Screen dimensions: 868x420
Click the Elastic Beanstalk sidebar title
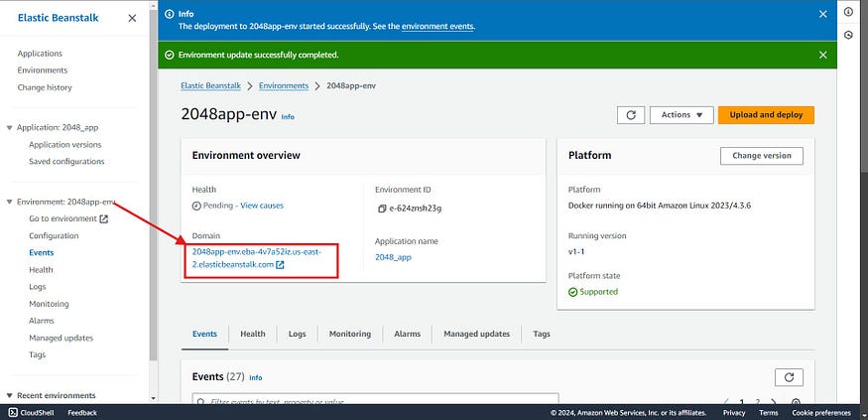click(x=59, y=18)
